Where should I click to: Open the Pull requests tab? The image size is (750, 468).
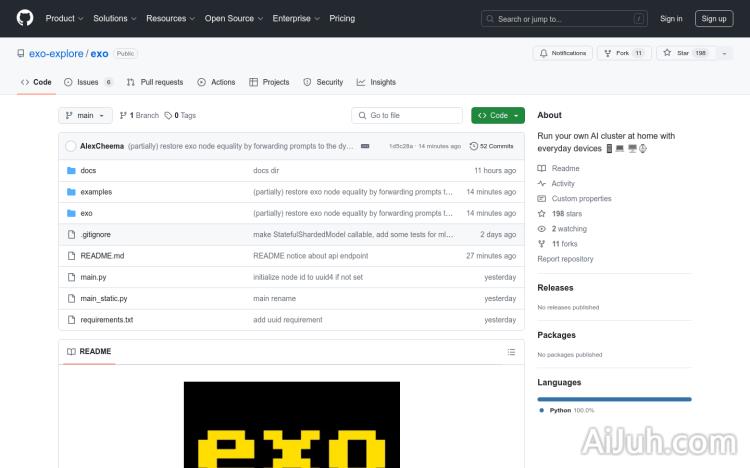tap(155, 82)
